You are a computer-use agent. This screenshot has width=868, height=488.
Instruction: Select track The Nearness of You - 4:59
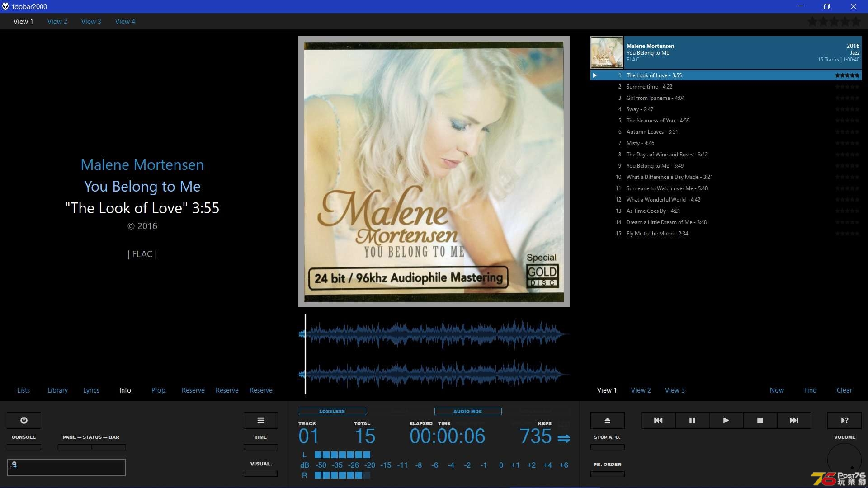coord(726,121)
